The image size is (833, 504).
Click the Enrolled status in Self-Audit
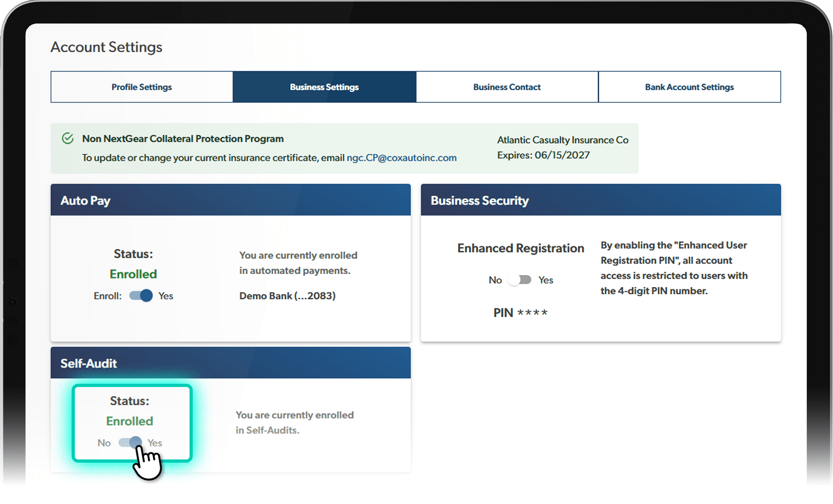click(130, 421)
